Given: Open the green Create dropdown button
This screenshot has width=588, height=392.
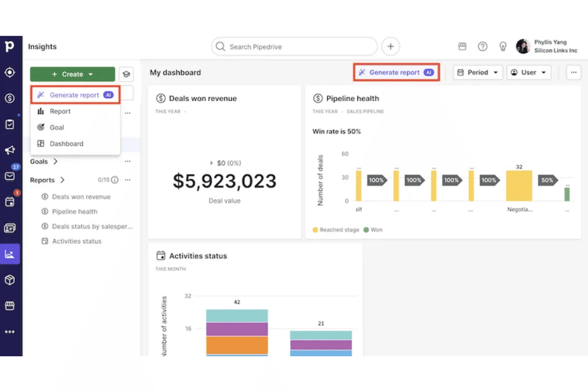Looking at the screenshot, I should pyautogui.click(x=72, y=74).
